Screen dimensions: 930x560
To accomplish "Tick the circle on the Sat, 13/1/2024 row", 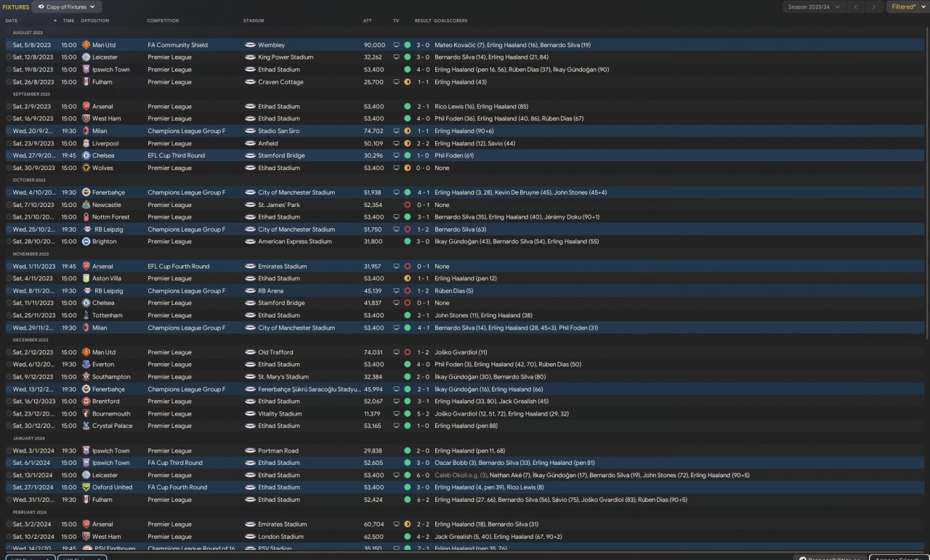I will (x=9, y=475).
